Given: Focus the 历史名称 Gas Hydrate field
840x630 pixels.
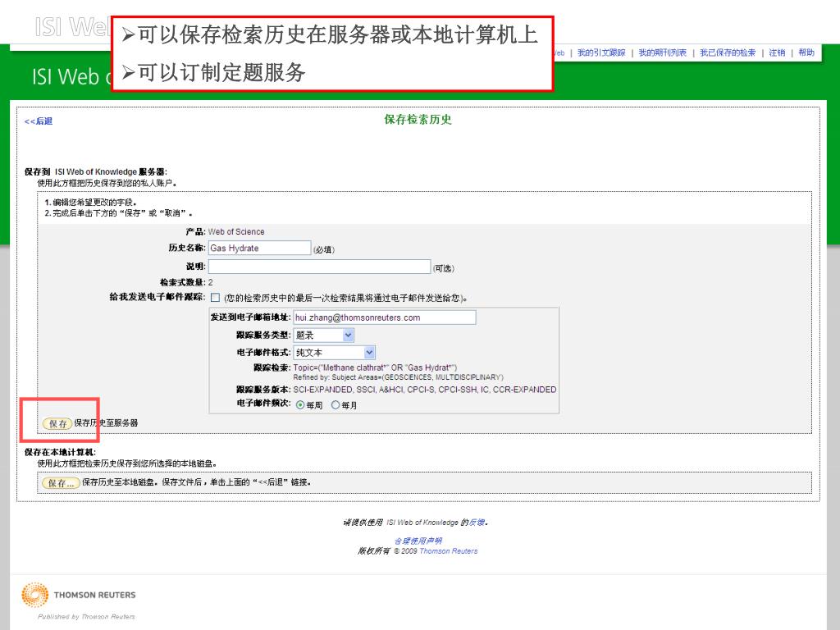Looking at the screenshot, I should tap(259, 248).
